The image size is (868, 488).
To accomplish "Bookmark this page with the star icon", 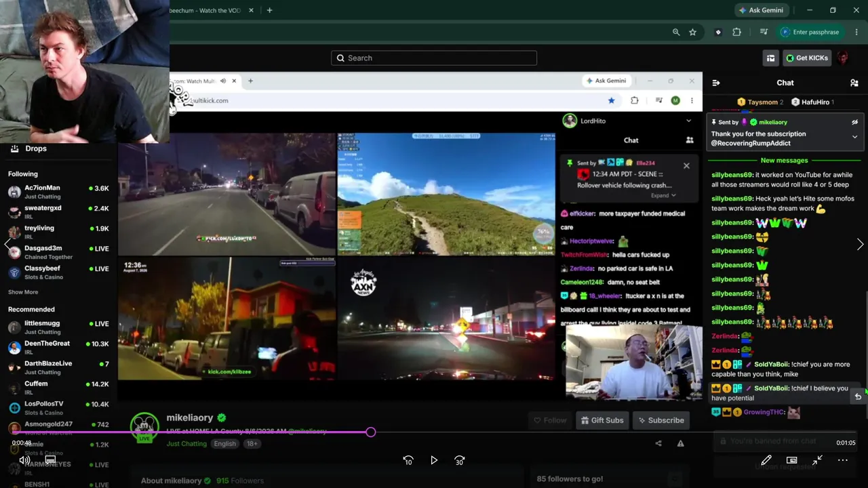I will click(x=692, y=32).
